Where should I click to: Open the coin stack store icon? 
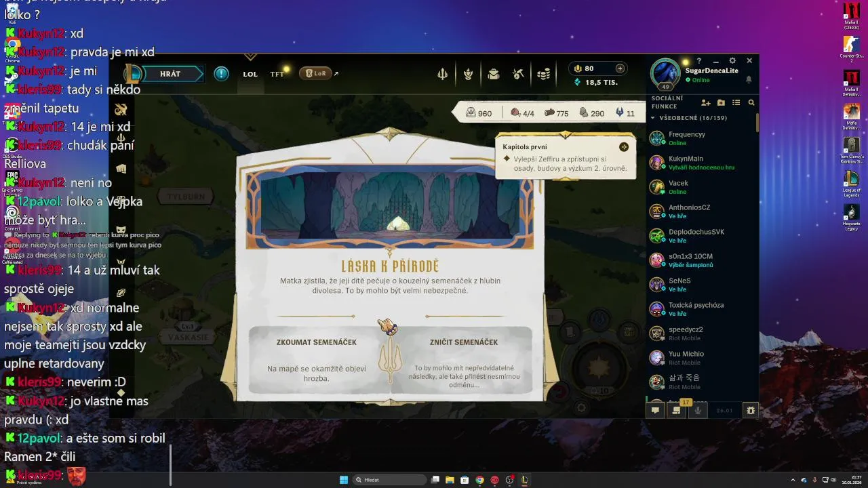click(543, 75)
